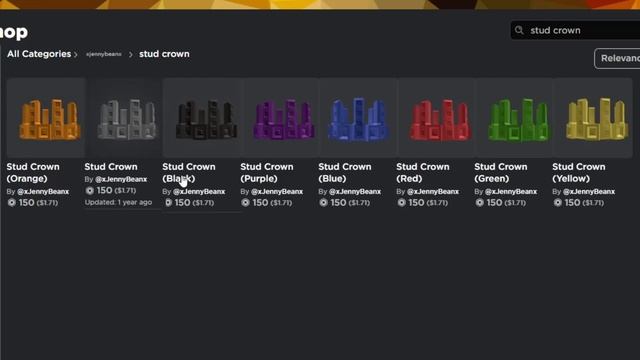Focus the 'stud crown' search field
Viewport: 640px width, 360px height.
pyautogui.click(x=575, y=30)
